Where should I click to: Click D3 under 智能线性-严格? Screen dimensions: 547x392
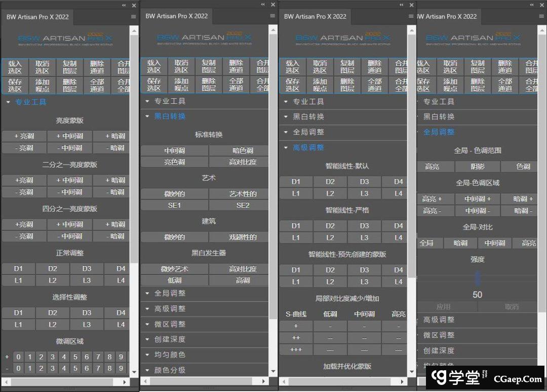click(x=364, y=226)
